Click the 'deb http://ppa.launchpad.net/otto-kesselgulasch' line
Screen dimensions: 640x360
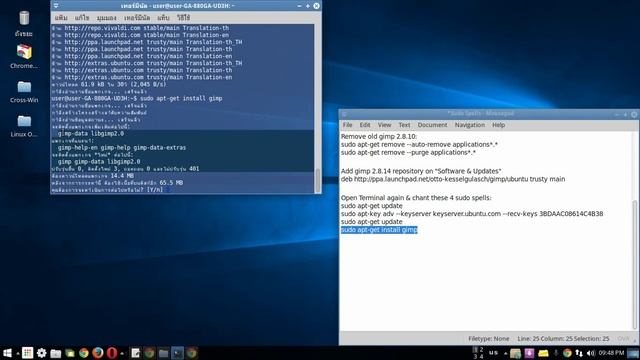click(x=453, y=179)
